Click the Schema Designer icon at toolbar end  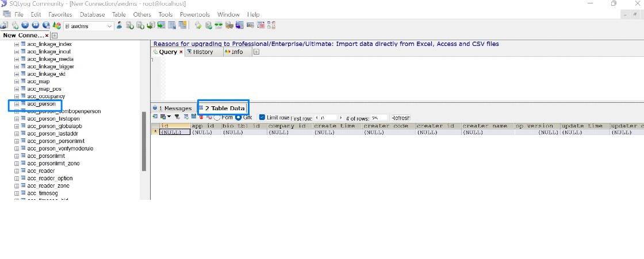click(271, 25)
